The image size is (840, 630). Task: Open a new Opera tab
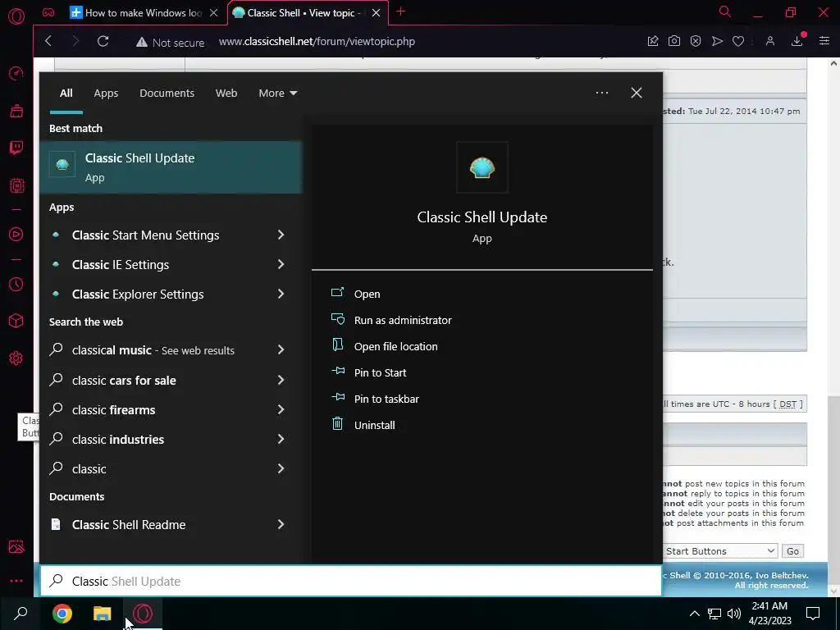click(x=400, y=11)
